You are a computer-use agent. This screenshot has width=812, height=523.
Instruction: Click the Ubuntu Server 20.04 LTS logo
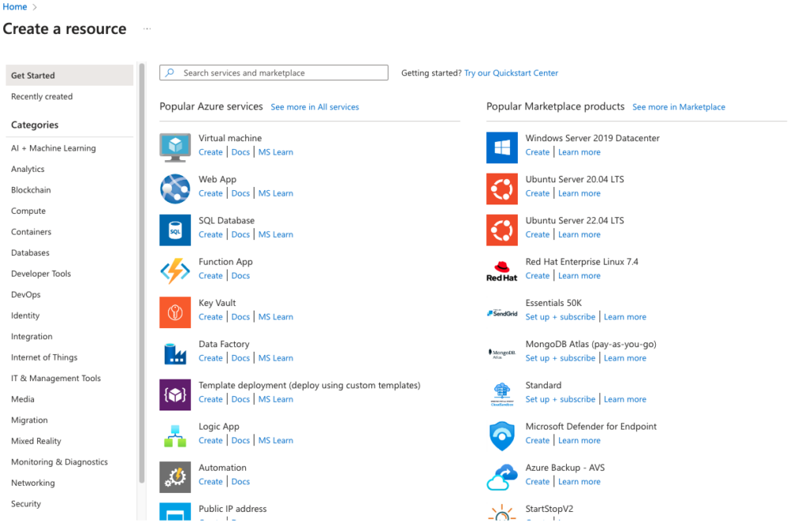502,189
